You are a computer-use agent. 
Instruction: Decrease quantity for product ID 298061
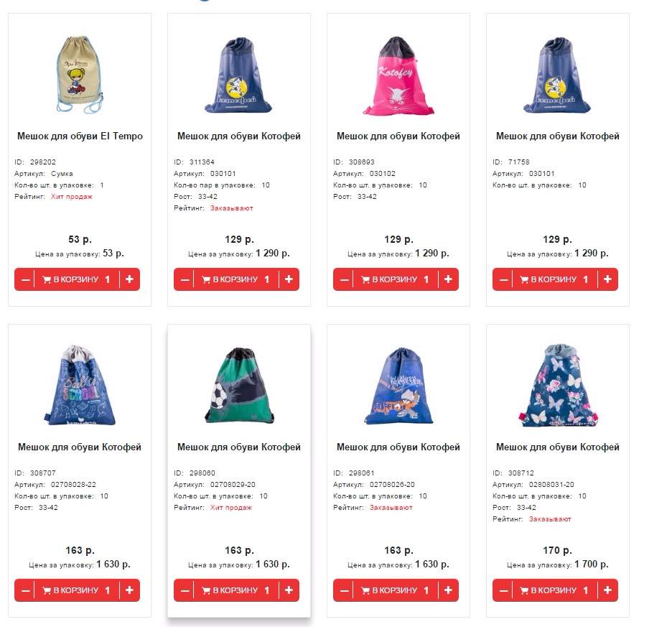coord(344,590)
